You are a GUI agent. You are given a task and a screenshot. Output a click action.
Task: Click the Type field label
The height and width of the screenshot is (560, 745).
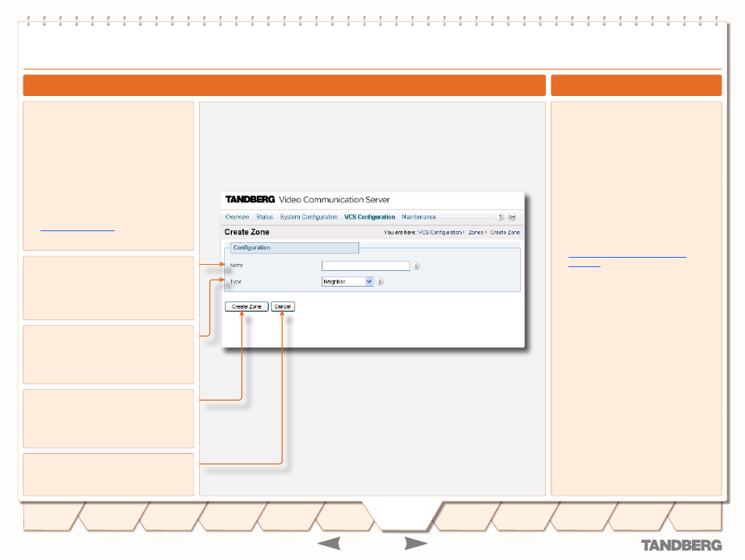point(236,281)
